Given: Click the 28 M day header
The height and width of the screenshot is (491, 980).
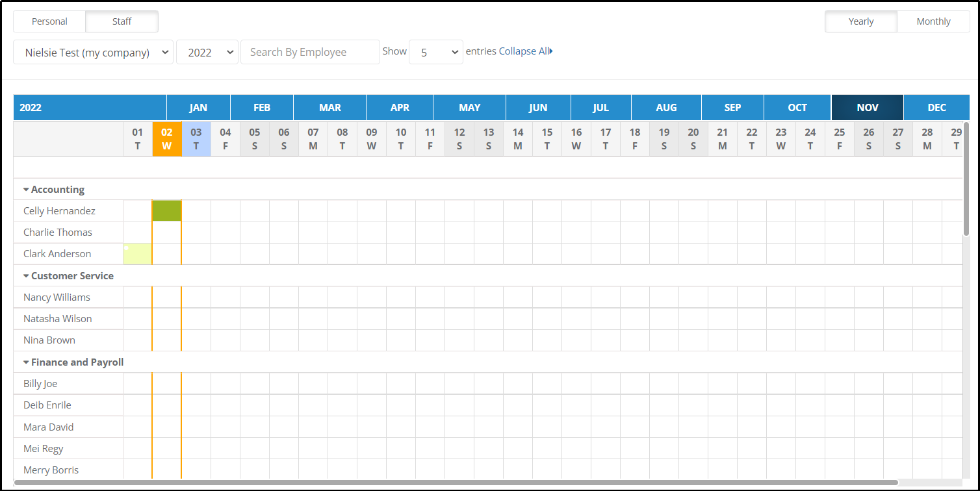Looking at the screenshot, I should click(927, 139).
